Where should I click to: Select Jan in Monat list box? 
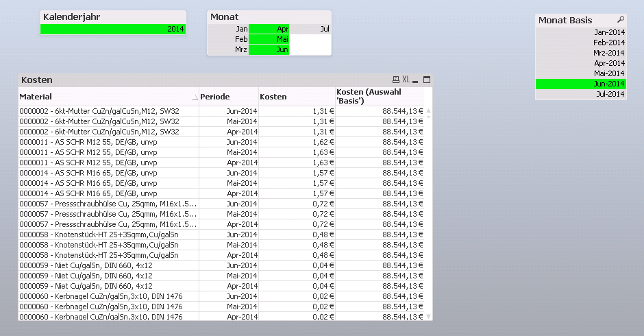point(228,29)
